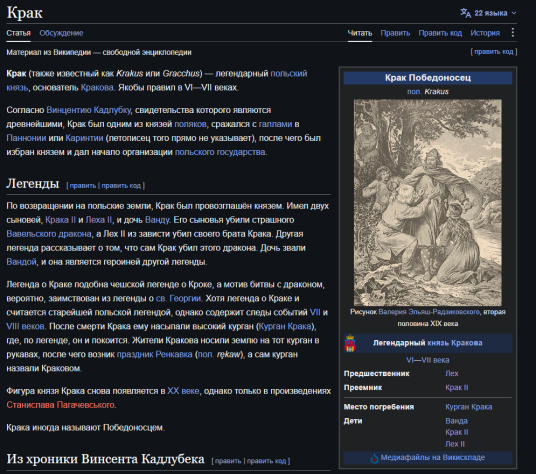Screen dimensions: 536x474
Task: Open the vertical three-dot more options menu
Action: [x=512, y=32]
